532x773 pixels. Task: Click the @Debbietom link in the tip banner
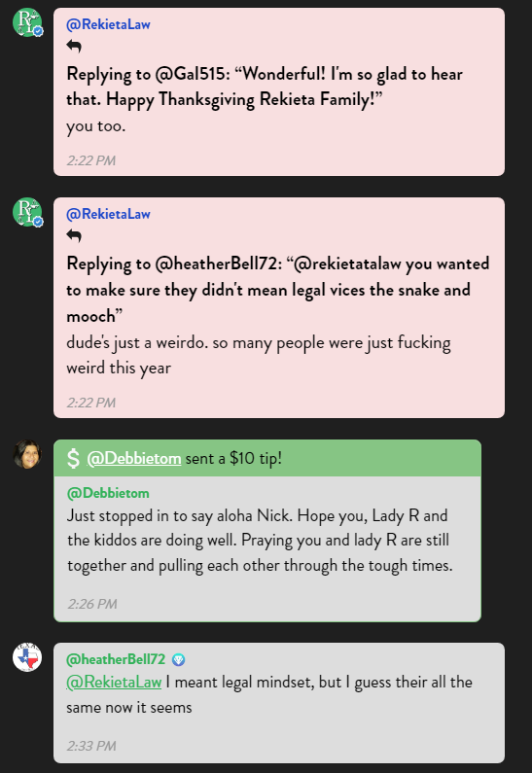134,459
